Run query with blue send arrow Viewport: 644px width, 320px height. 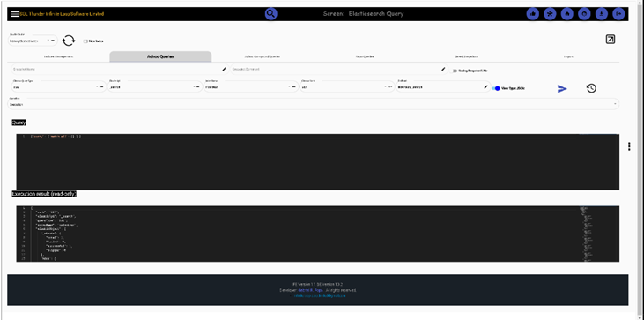pyautogui.click(x=562, y=88)
